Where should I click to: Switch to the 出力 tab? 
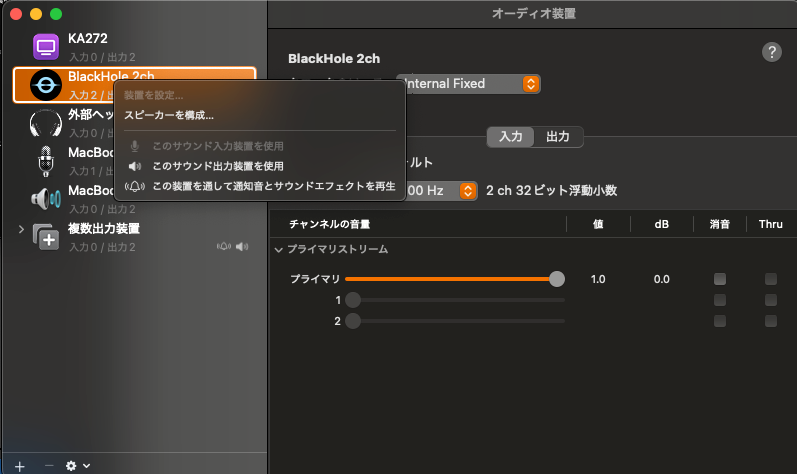point(558,137)
